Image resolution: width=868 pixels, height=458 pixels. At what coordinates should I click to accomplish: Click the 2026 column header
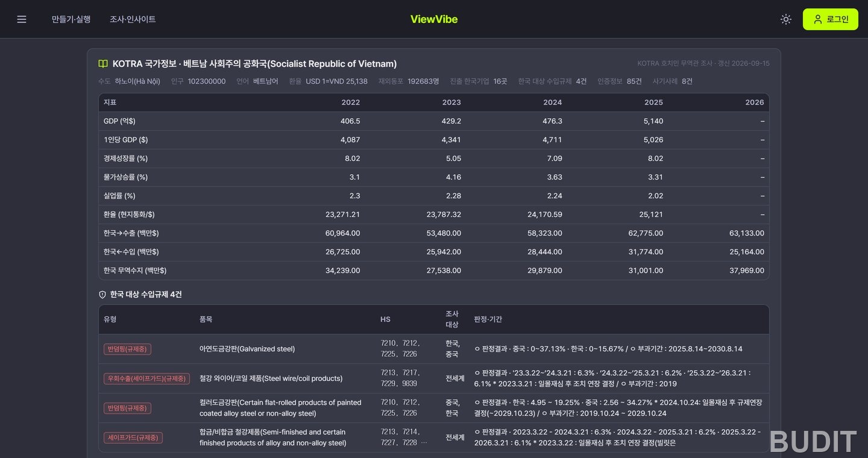[755, 102]
